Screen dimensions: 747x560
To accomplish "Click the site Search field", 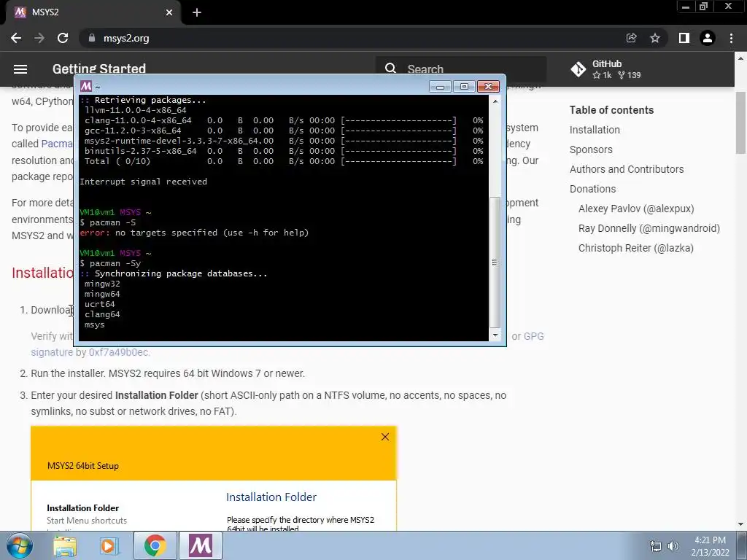I will (461, 69).
